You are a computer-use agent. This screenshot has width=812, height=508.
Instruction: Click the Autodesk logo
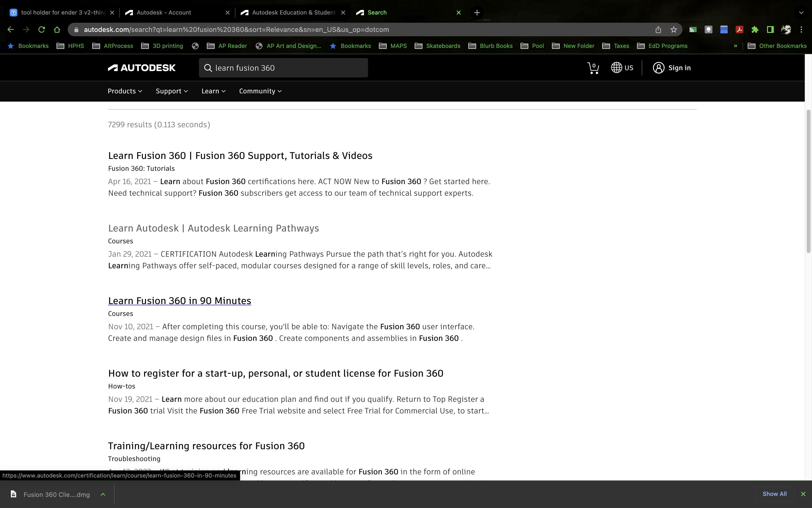141,68
